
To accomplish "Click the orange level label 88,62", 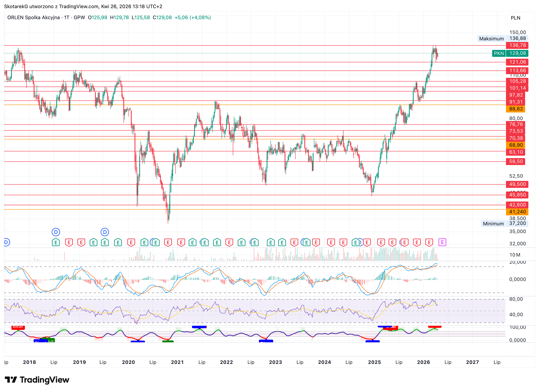I will point(516,109).
